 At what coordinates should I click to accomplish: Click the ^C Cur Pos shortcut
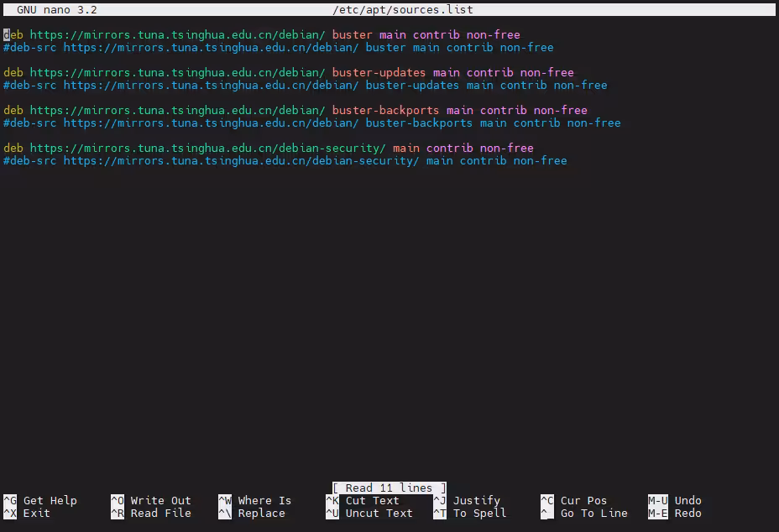click(574, 500)
